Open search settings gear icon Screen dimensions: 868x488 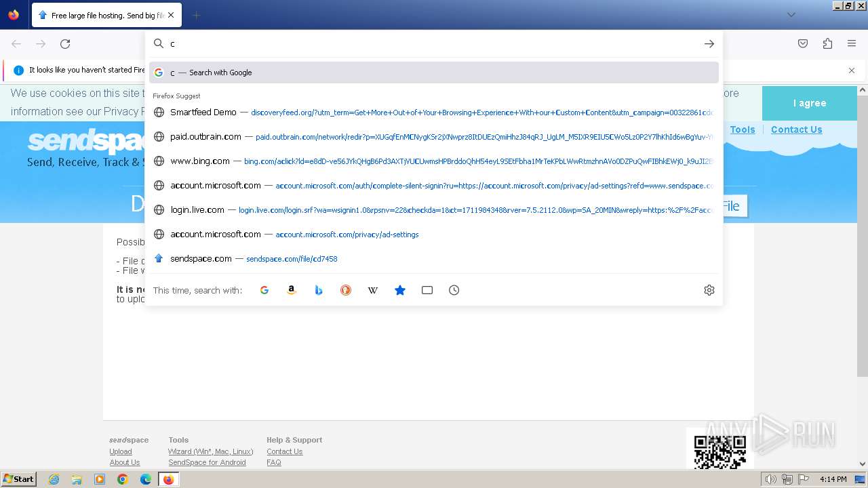click(x=709, y=290)
